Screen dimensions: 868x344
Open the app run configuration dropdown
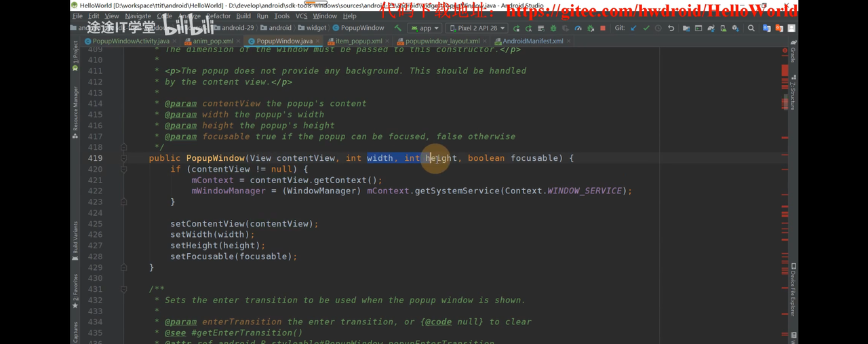pyautogui.click(x=425, y=28)
